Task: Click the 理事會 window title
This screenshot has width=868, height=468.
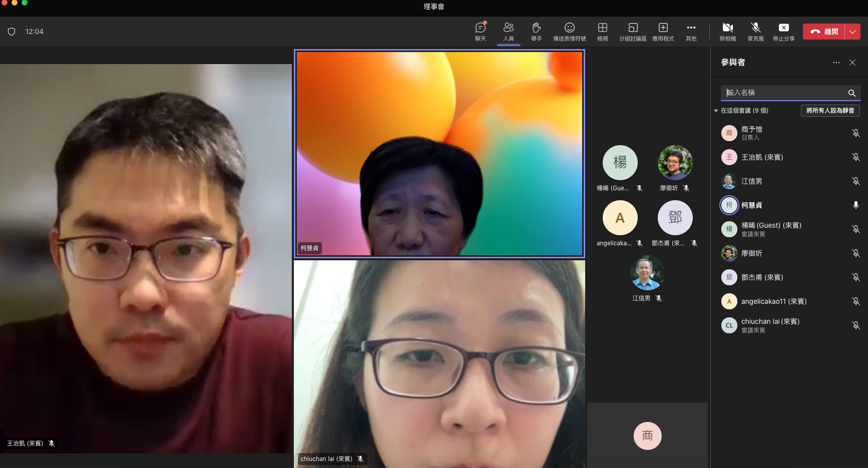Action: tap(434, 7)
